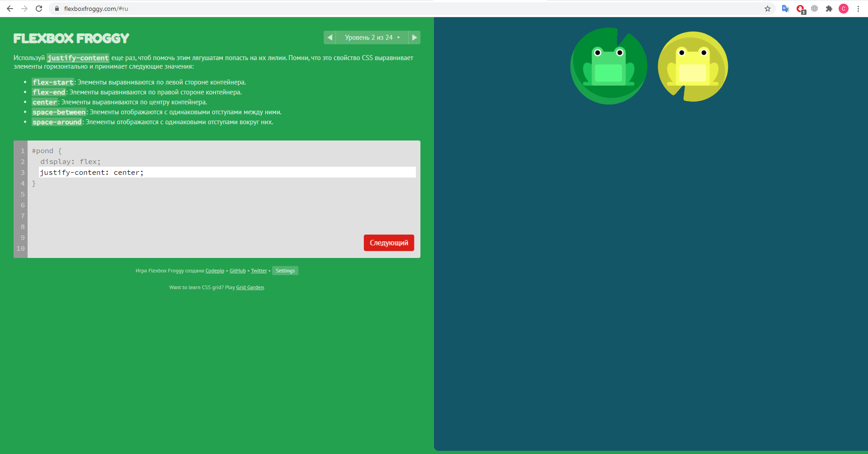Go back to the previous browser page
Viewport: 868px width, 454px height.
pyautogui.click(x=10, y=9)
